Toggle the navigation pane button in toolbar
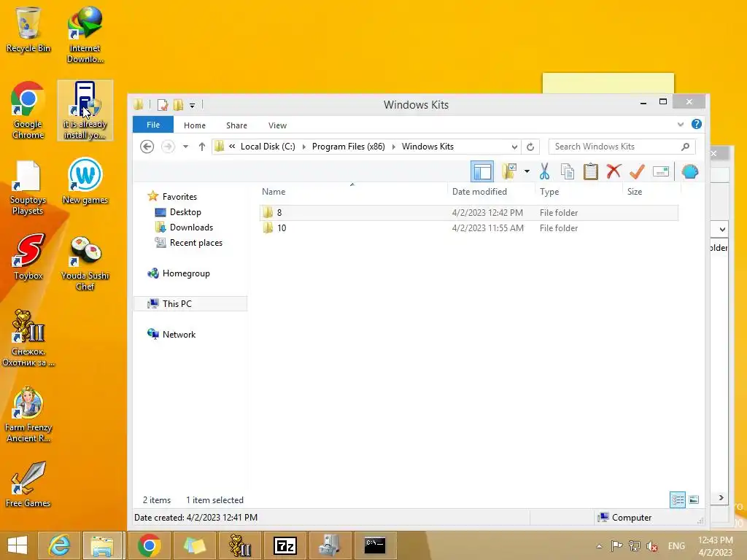Viewport: 747px width, 560px height. [481, 171]
